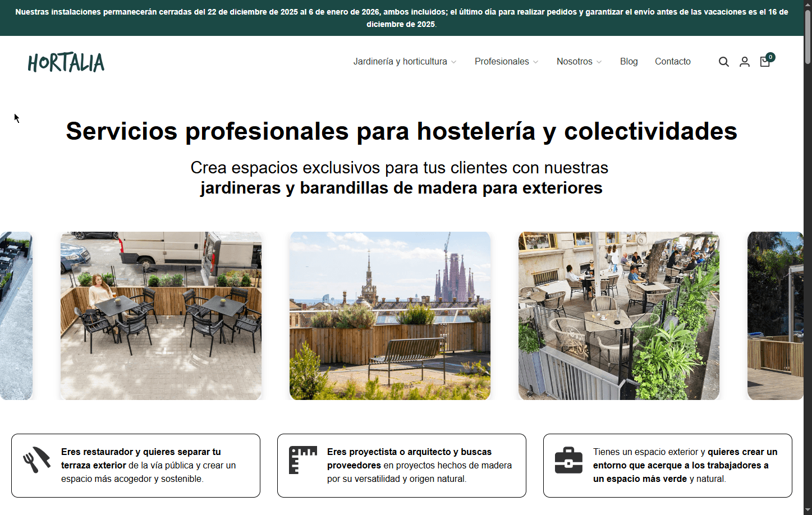Click the fork and knife icon
812x515 pixels.
pyautogui.click(x=36, y=460)
